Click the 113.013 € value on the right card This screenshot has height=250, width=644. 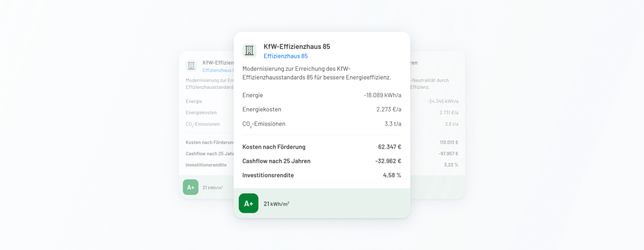pos(449,142)
